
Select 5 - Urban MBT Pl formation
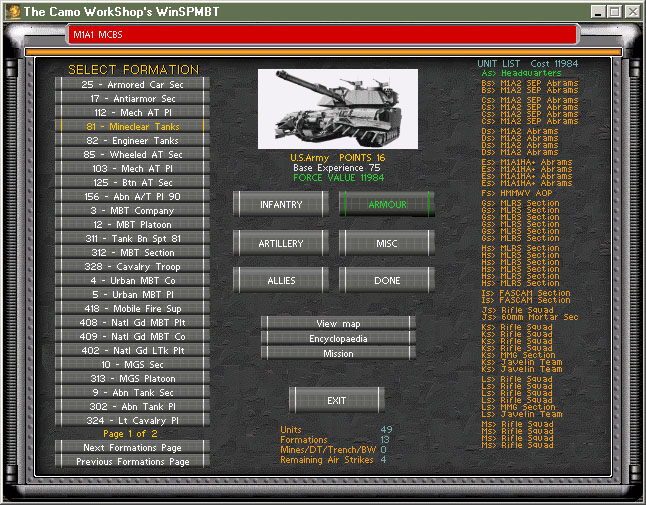coord(132,295)
